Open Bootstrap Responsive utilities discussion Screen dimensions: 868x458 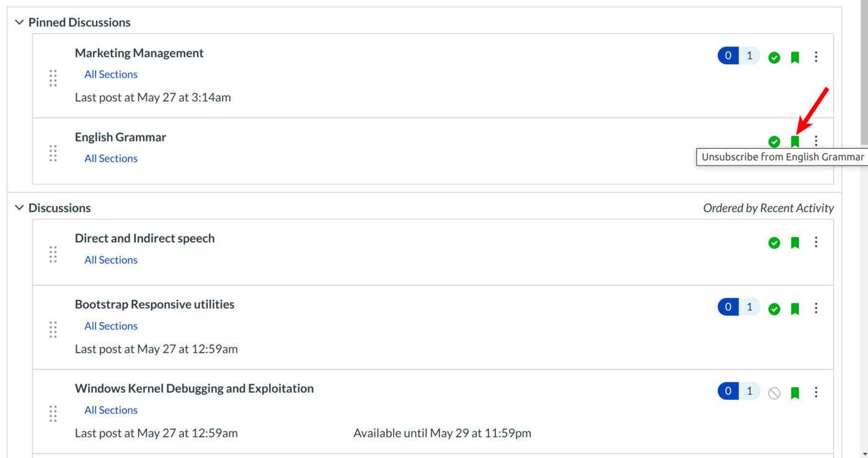[x=154, y=304]
